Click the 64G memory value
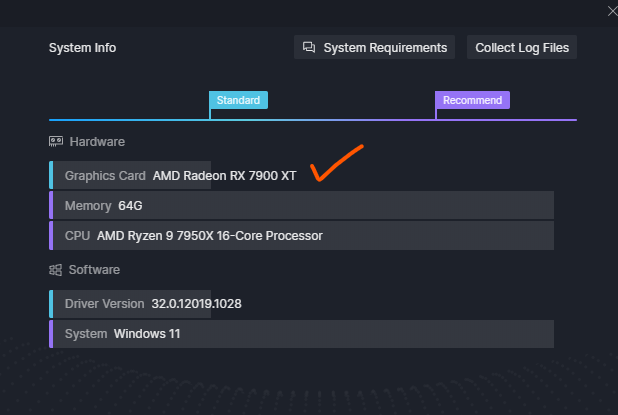Screen dimensions: 618x415 pos(130,206)
